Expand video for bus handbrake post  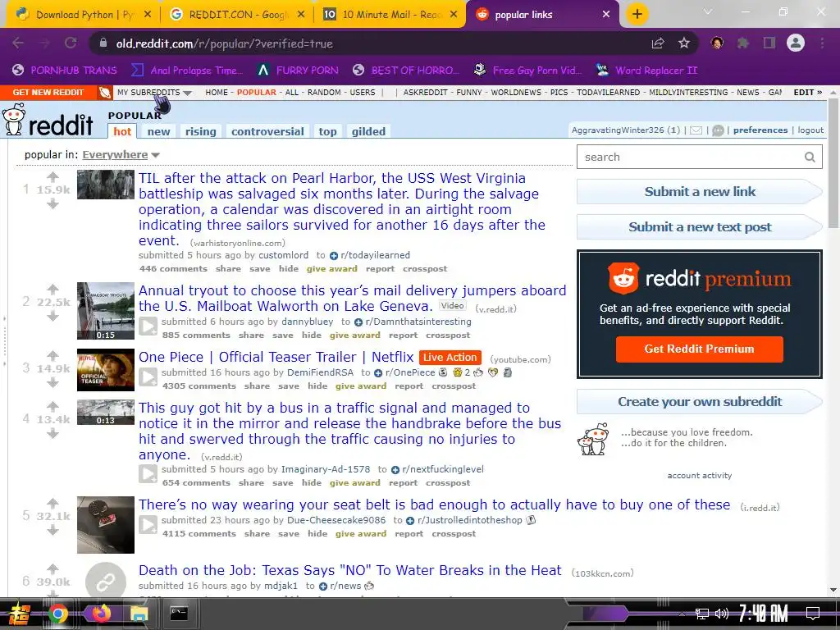(148, 473)
